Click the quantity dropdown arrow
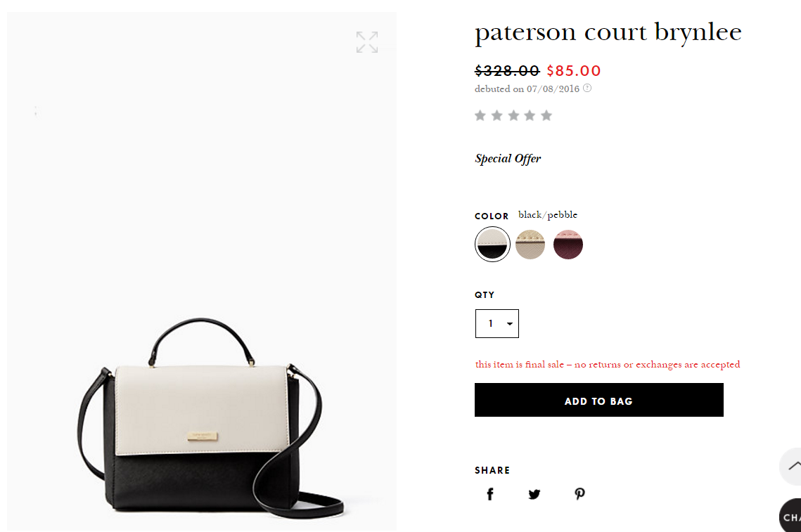 pyautogui.click(x=509, y=324)
